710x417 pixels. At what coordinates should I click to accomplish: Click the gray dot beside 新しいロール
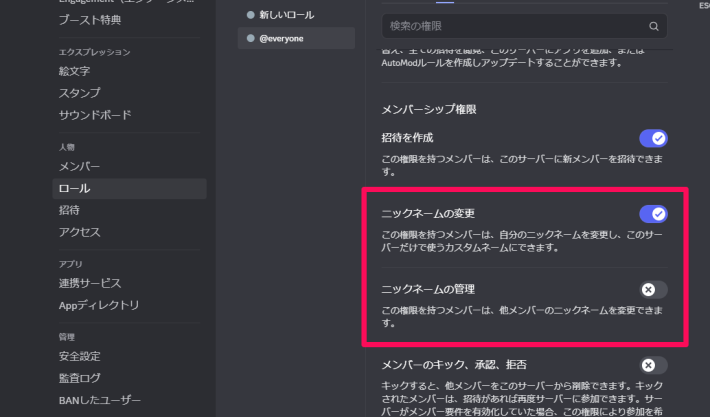tap(250, 16)
